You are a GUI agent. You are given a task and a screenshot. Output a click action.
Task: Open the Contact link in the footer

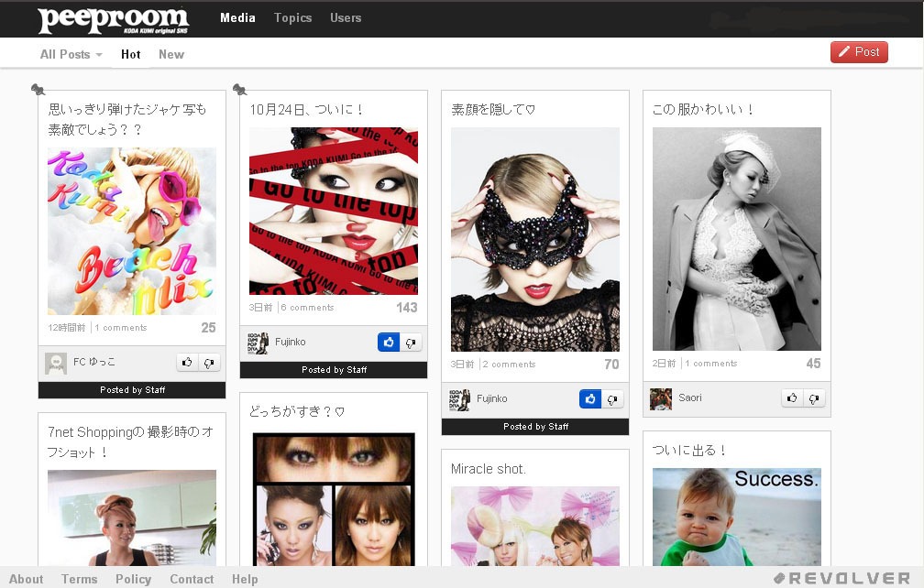click(x=192, y=579)
